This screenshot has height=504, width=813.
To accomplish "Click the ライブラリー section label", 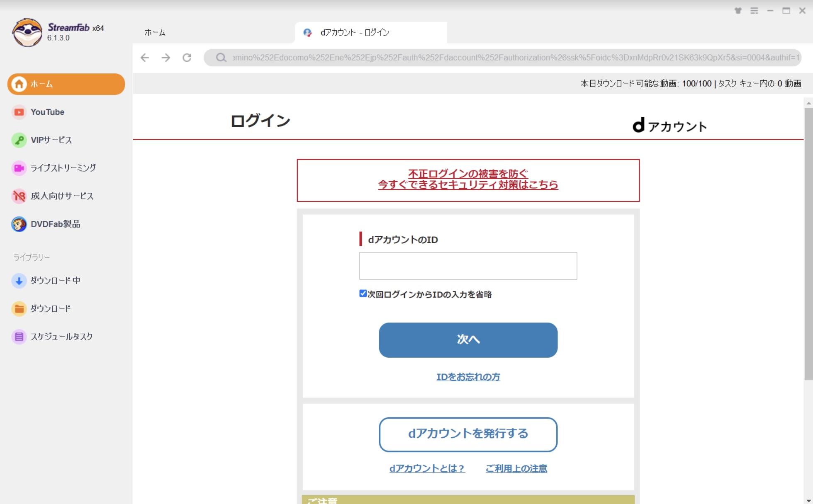I will point(32,257).
